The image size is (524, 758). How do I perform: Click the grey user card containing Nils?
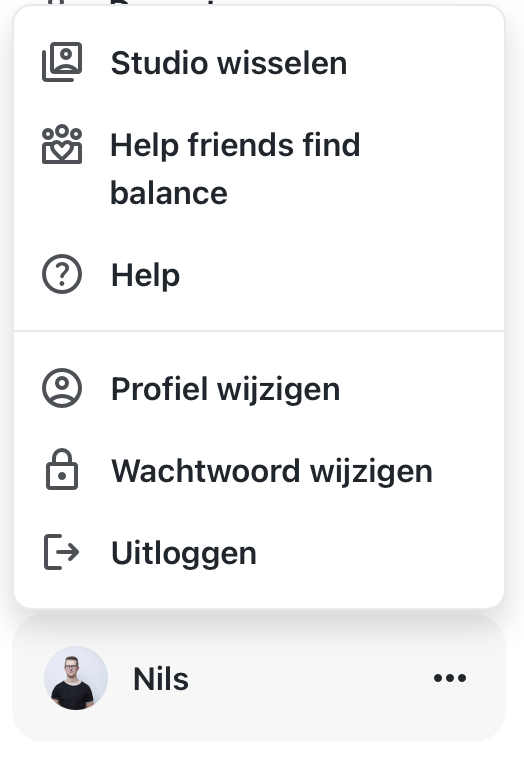point(259,678)
